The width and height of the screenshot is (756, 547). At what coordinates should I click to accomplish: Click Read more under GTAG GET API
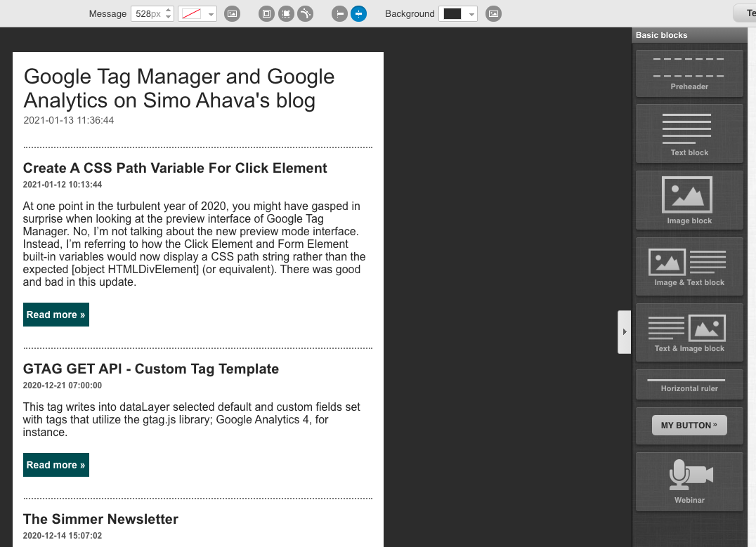pos(56,465)
